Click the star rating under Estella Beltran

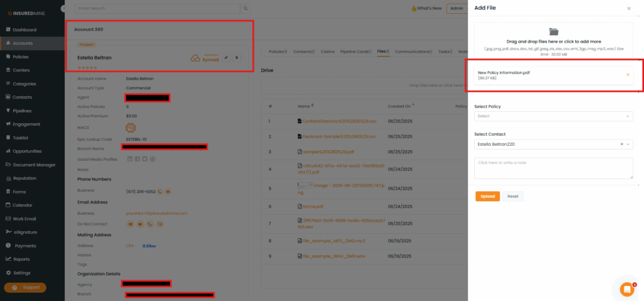87,67
